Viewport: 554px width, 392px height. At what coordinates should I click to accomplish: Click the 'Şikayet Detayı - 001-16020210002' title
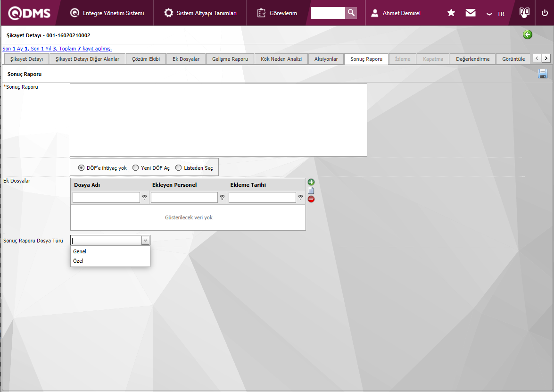point(49,35)
